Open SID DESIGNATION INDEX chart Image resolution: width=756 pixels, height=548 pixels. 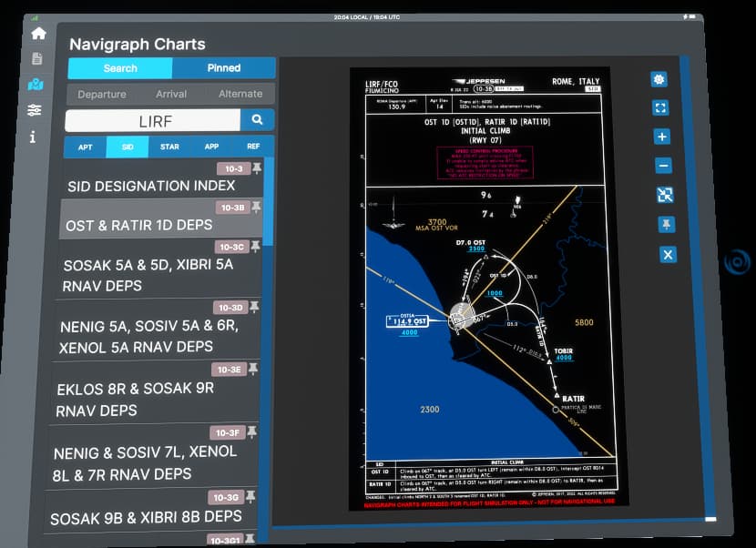click(162, 178)
